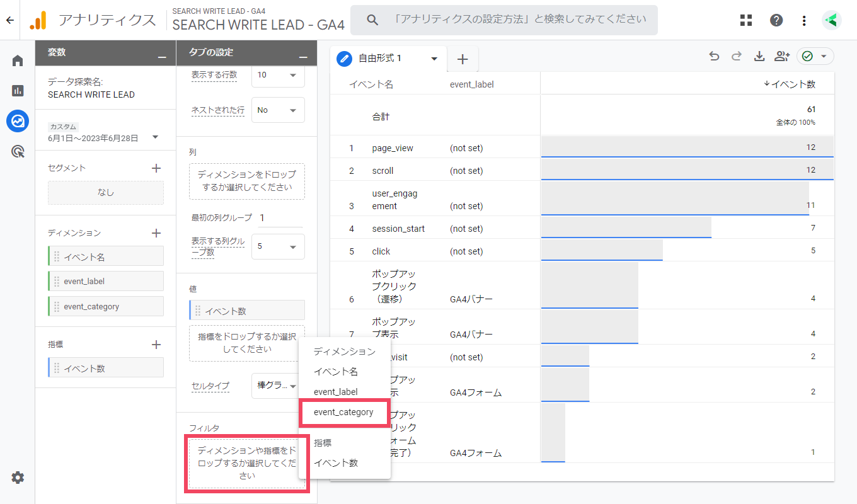
Task: Click the なし segment placeholder
Action: pyautogui.click(x=106, y=193)
